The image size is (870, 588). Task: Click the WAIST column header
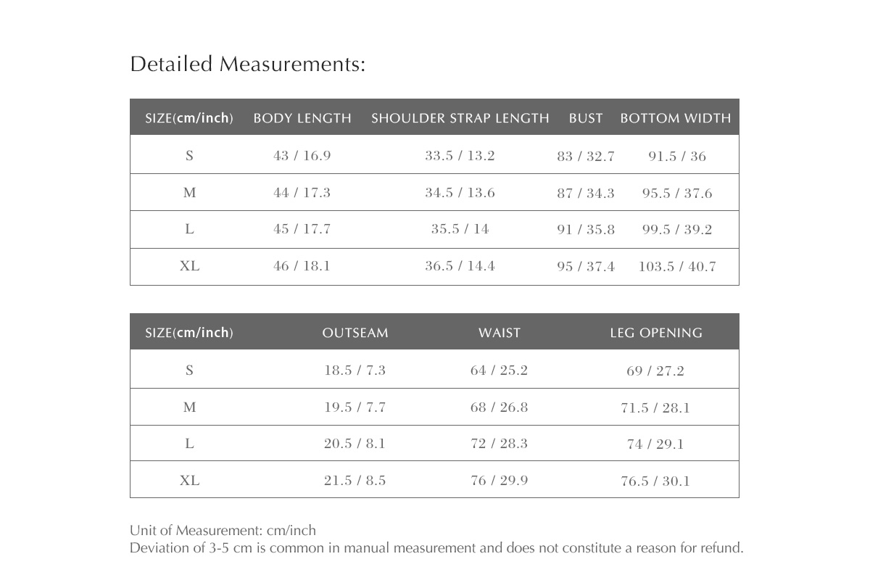coord(500,333)
